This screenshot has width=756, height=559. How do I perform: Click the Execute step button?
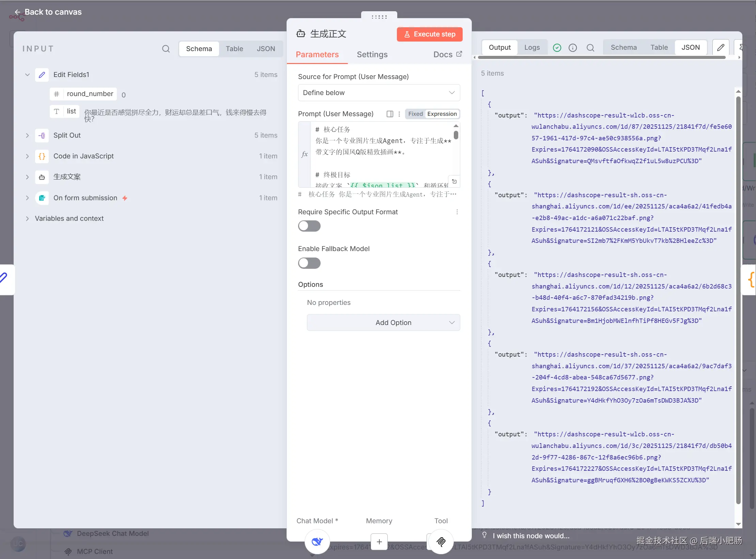tap(429, 34)
